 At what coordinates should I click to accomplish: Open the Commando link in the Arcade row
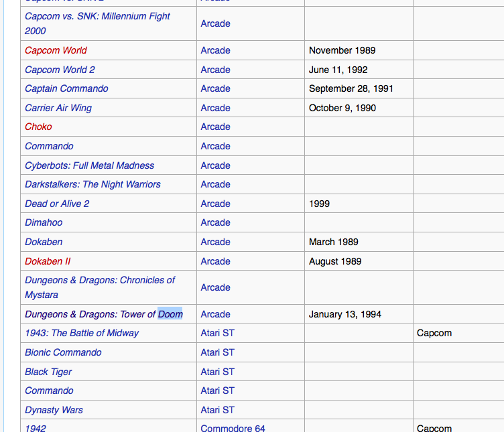[x=49, y=146]
